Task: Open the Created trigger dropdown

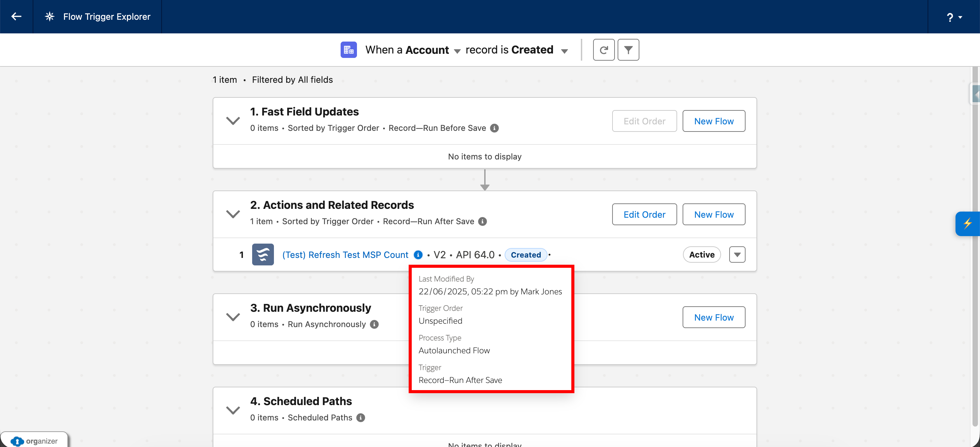Action: (x=564, y=51)
